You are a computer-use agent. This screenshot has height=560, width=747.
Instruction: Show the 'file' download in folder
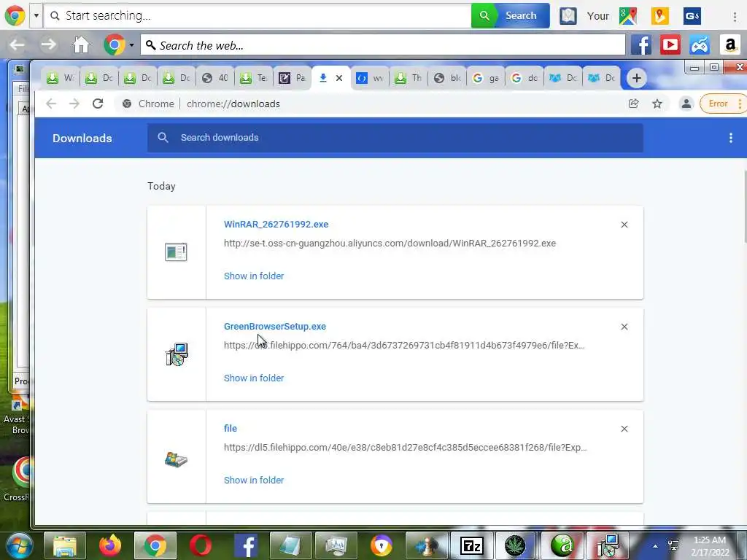(x=253, y=481)
